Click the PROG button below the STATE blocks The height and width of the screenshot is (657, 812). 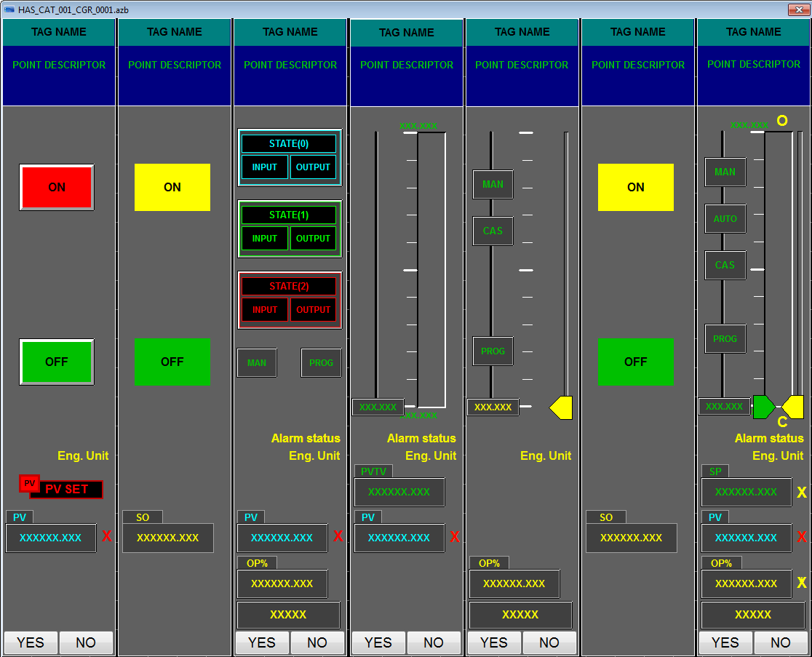pyautogui.click(x=321, y=363)
